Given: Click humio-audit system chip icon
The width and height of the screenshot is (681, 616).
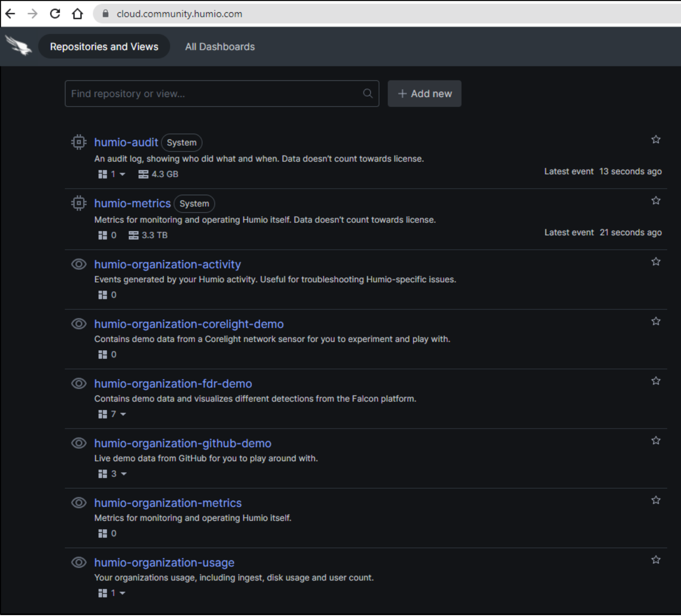Looking at the screenshot, I should (79, 142).
